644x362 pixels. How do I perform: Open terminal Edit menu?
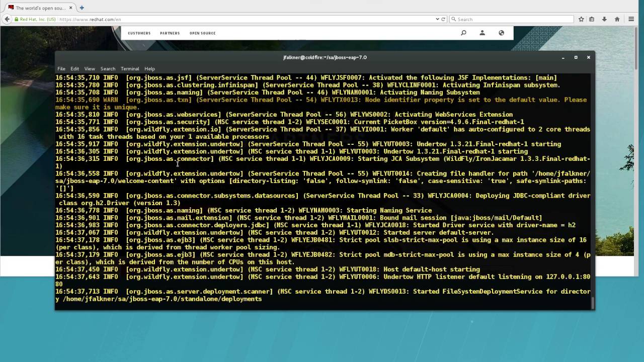(74, 68)
